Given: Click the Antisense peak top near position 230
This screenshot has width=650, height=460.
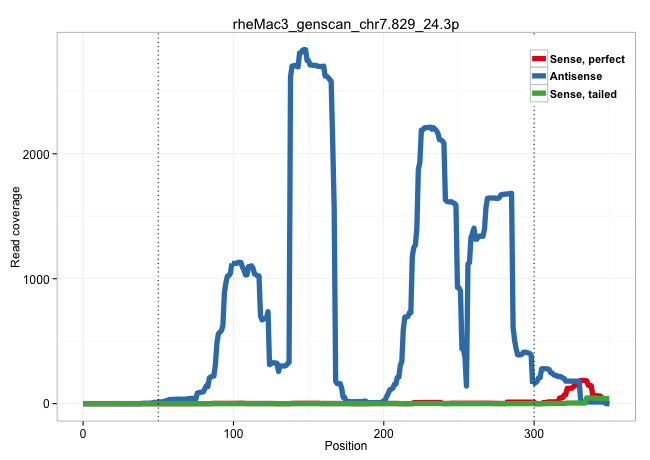Looking at the screenshot, I should click(429, 128).
